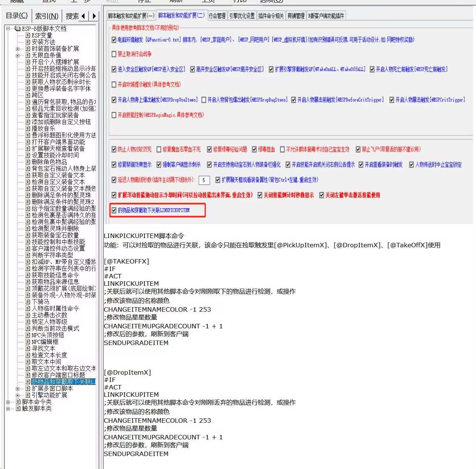Click the book icon beside ESP-B版脚本文档
This screenshot has height=469, width=476.
point(17,29)
